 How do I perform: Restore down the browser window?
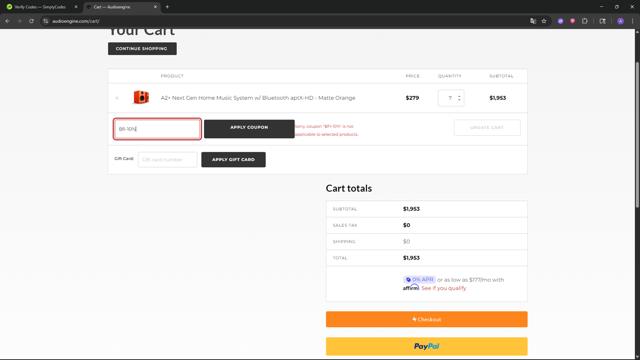(617, 7)
